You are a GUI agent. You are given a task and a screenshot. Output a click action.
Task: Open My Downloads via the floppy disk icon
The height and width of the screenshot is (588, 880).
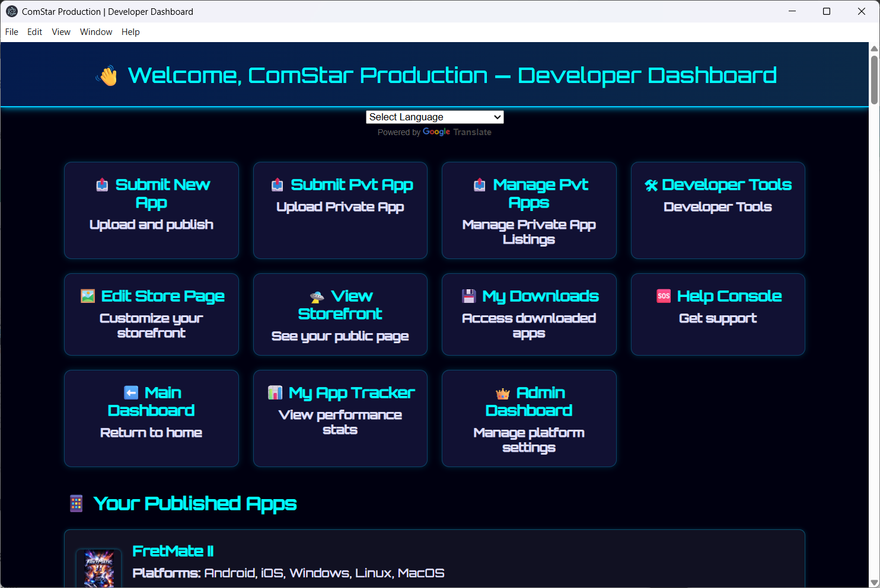click(469, 295)
